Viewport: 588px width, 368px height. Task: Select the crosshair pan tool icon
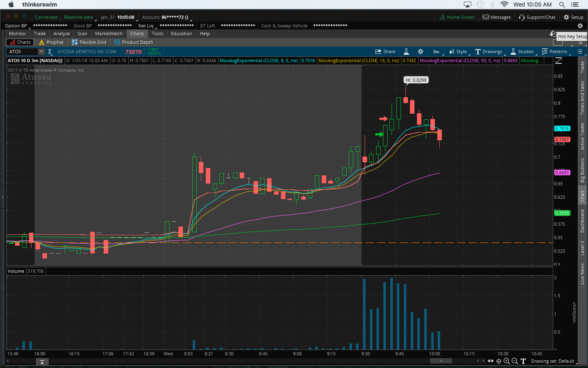click(499, 361)
